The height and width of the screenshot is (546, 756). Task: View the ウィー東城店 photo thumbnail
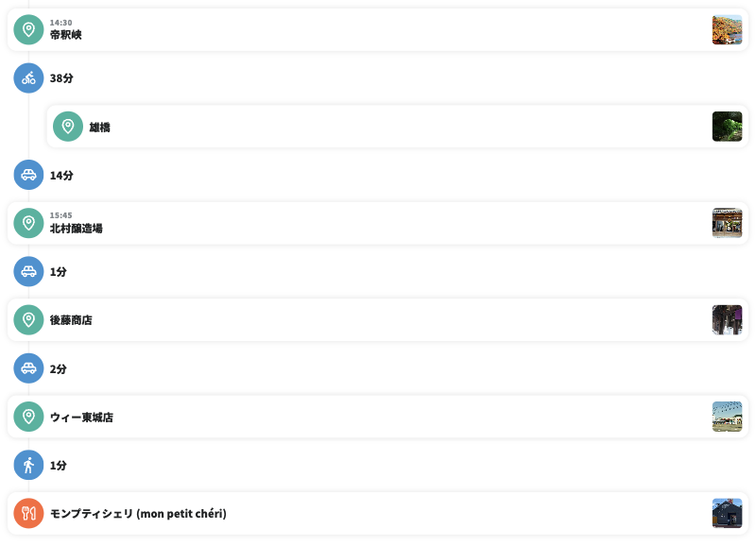727,417
